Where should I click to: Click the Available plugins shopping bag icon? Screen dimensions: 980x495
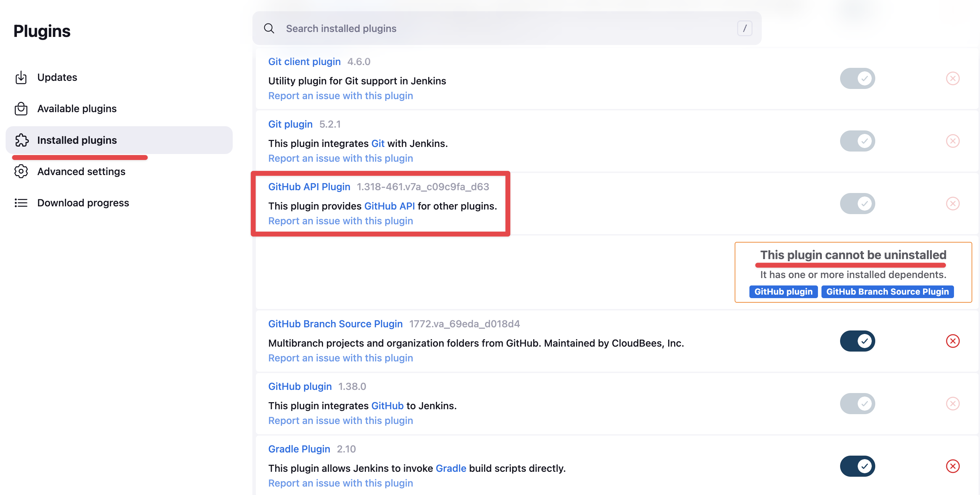(x=21, y=109)
